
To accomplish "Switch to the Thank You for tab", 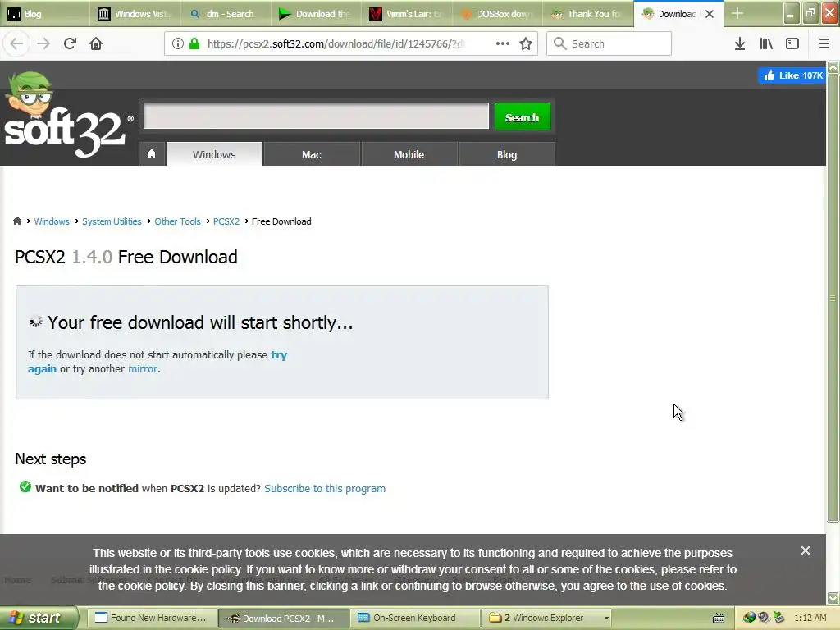I will click(588, 14).
